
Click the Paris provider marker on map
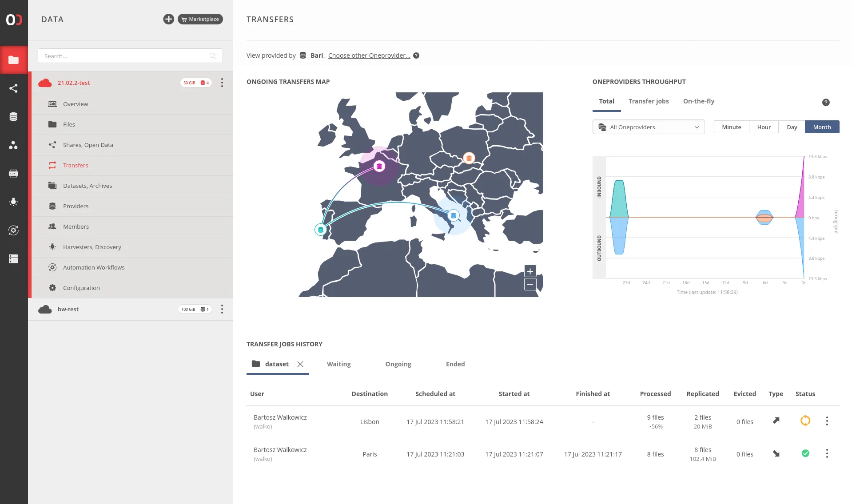point(379,167)
